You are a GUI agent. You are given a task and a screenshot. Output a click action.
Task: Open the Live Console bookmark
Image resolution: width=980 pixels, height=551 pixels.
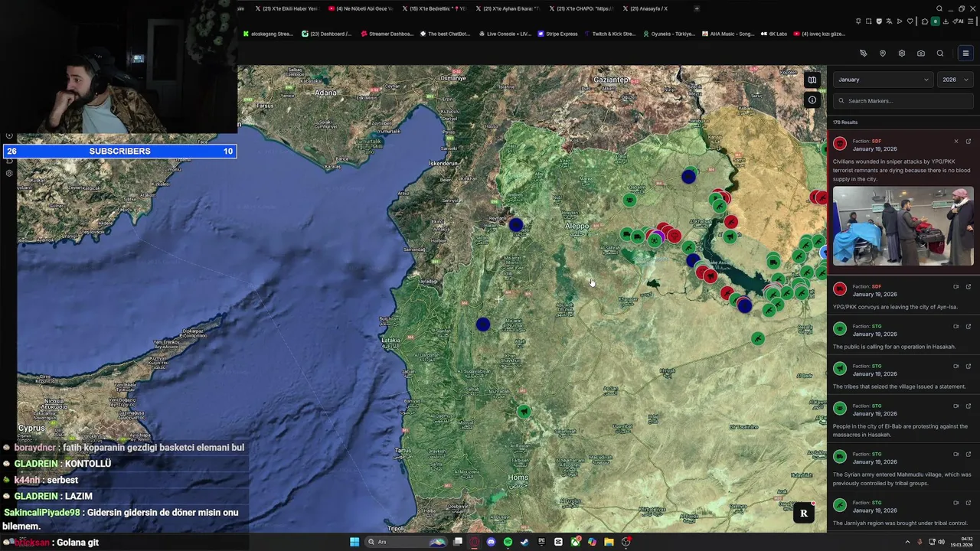tap(505, 34)
